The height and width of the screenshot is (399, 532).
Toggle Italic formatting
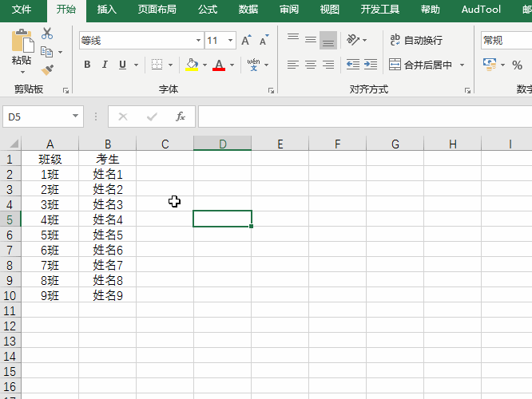click(105, 65)
